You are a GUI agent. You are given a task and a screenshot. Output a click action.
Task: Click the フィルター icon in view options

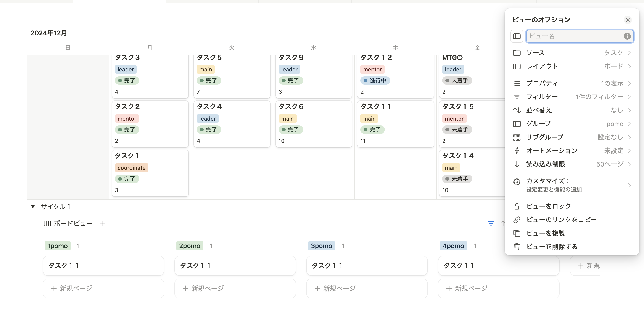click(517, 97)
